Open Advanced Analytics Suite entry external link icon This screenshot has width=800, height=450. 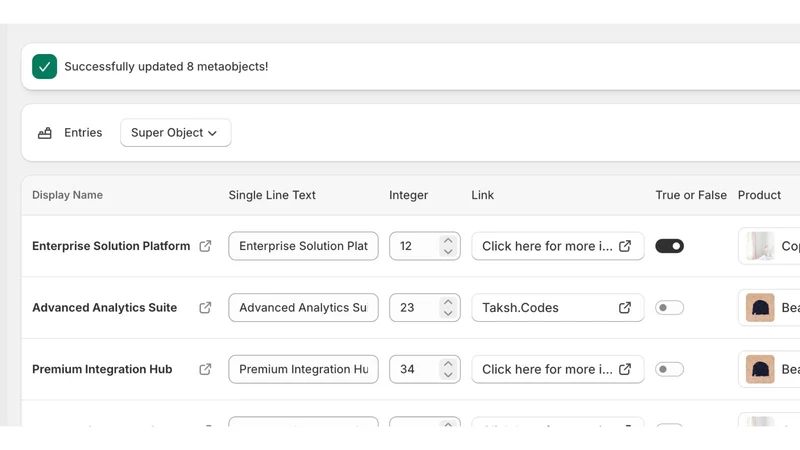coord(205,308)
